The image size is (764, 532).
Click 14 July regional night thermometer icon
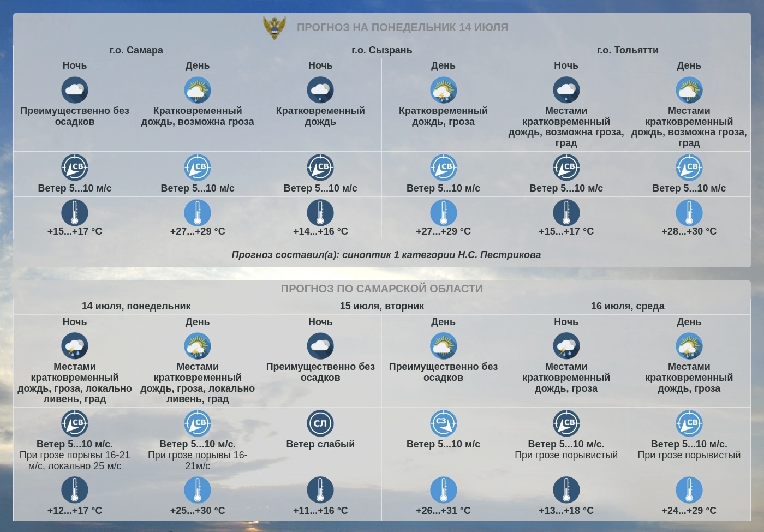pyautogui.click(x=75, y=490)
